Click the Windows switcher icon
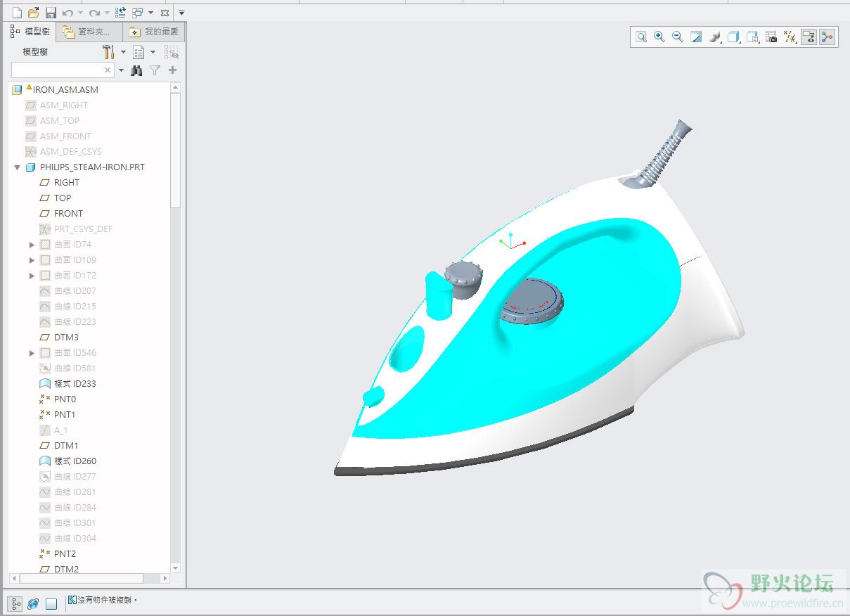Screen dimensions: 850x616 pos(138,13)
